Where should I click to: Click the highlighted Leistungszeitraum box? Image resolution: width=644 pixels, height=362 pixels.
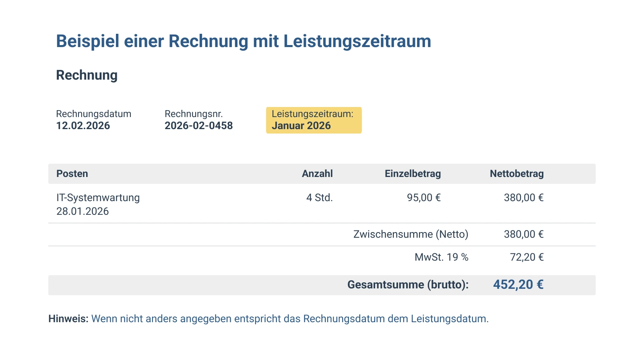click(314, 120)
